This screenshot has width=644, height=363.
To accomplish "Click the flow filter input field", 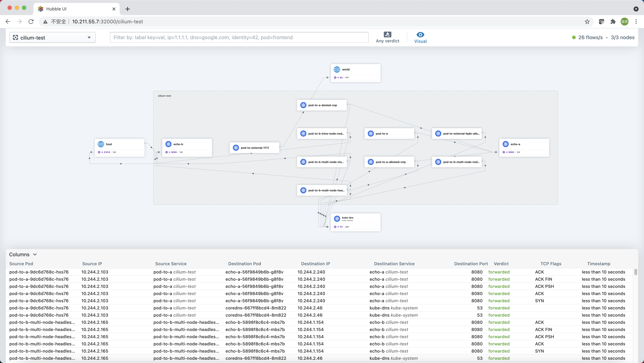I will coord(239,37).
